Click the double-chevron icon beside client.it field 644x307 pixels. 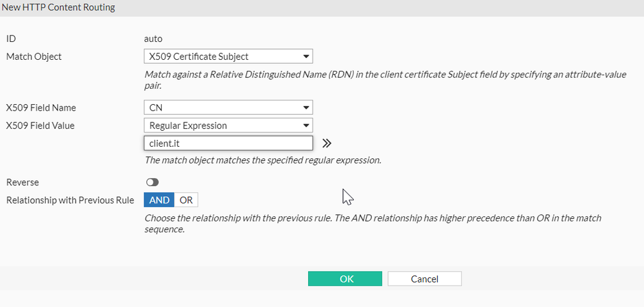[x=327, y=144]
